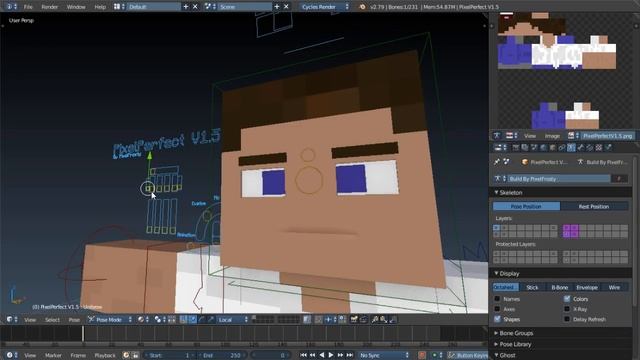Open the viewport shading mode selector

(143, 320)
